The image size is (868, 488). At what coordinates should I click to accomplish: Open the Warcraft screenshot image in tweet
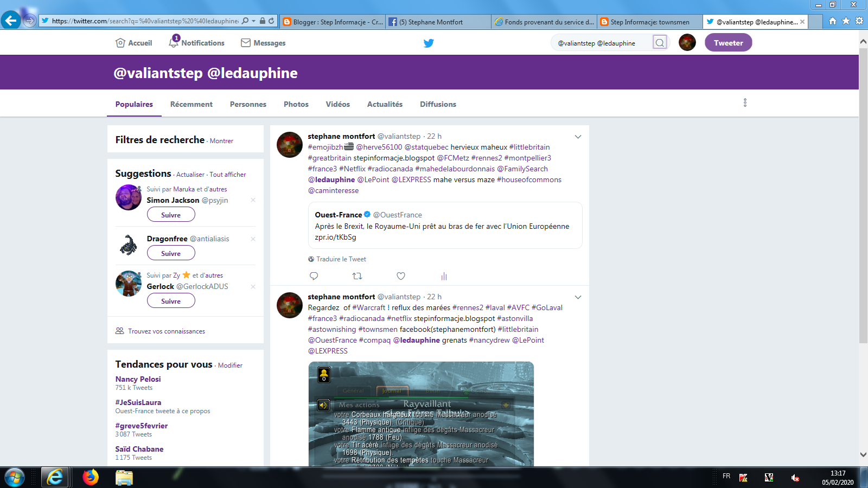coord(421,414)
